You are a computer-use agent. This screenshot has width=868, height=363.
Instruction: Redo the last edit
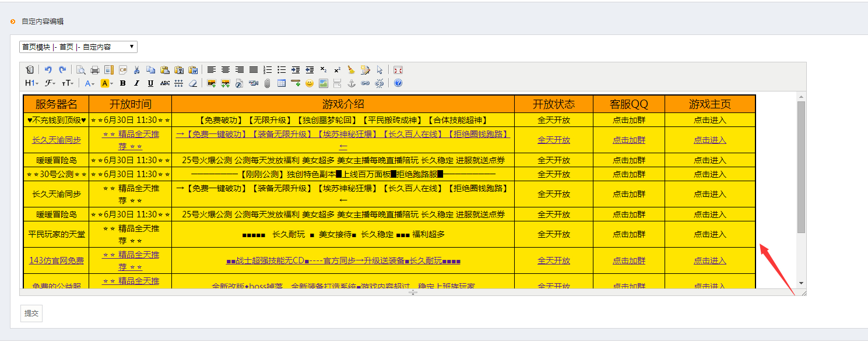pos(62,69)
